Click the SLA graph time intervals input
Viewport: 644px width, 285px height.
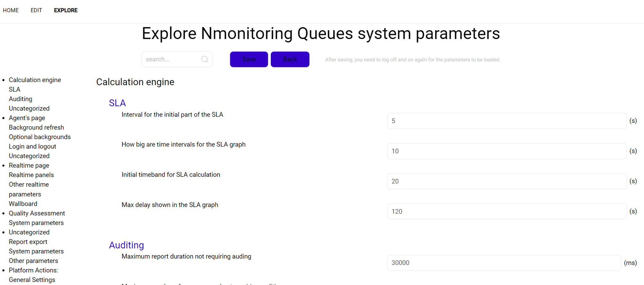[507, 151]
